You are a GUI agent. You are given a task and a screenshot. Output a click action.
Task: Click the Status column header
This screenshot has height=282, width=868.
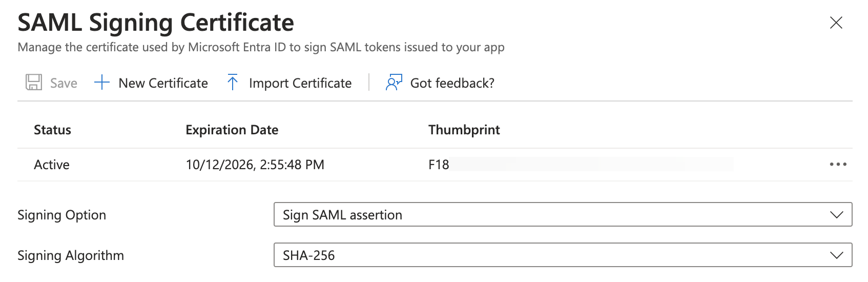[52, 130]
